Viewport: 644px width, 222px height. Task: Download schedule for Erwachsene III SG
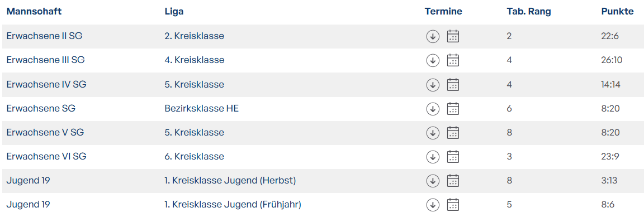pyautogui.click(x=433, y=61)
